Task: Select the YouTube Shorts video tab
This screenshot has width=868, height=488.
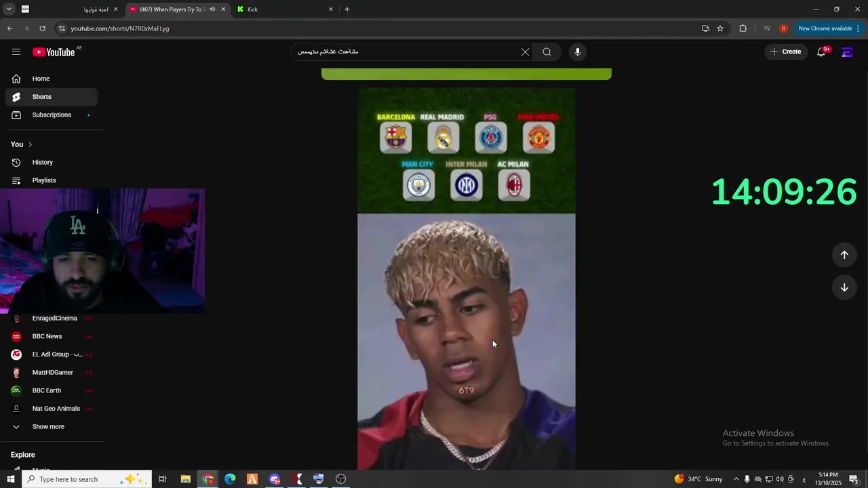Action: click(178, 9)
